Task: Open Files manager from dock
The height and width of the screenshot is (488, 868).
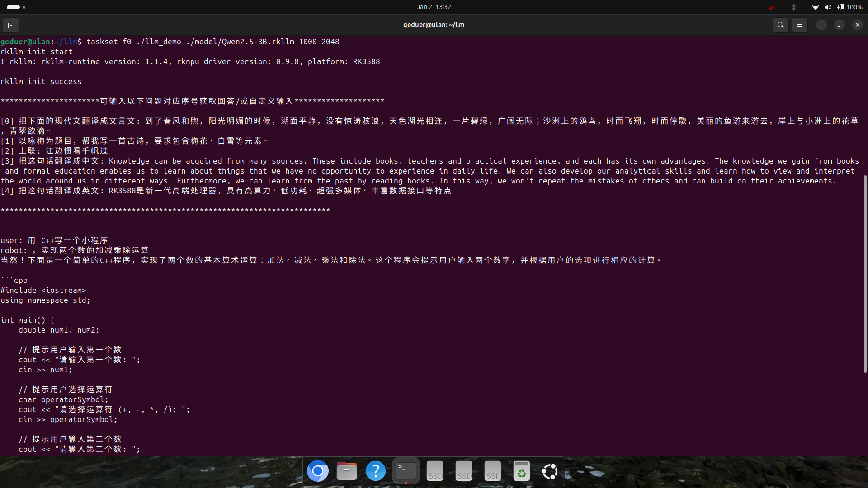Action: 347,471
